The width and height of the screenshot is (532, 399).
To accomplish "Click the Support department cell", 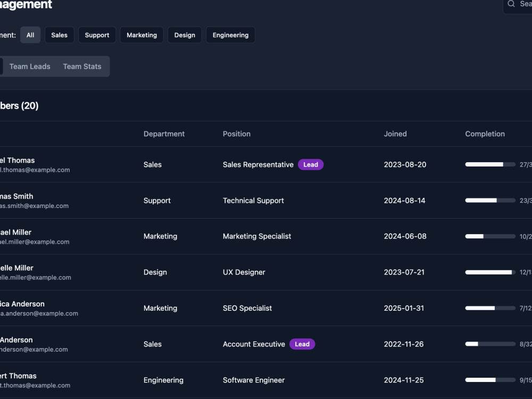I will click(157, 201).
